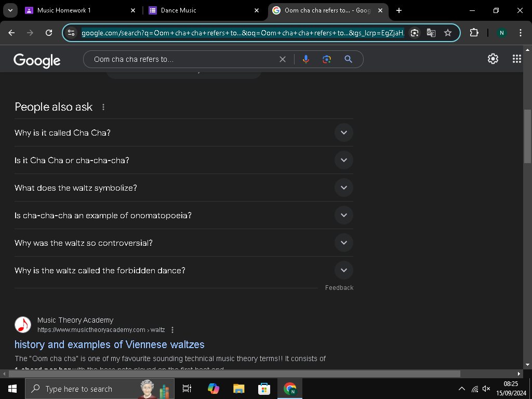Click the vertical page scrollbar thumb

point(528,137)
